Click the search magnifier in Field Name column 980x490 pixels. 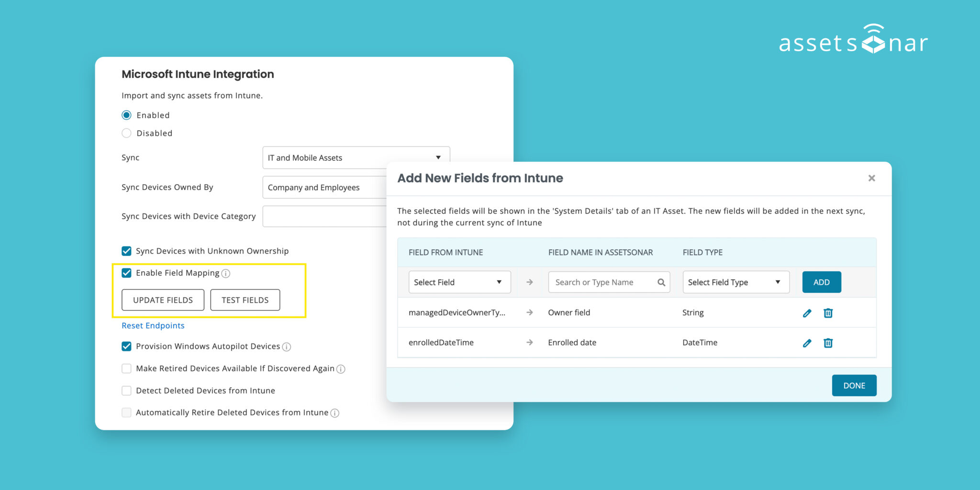(662, 282)
